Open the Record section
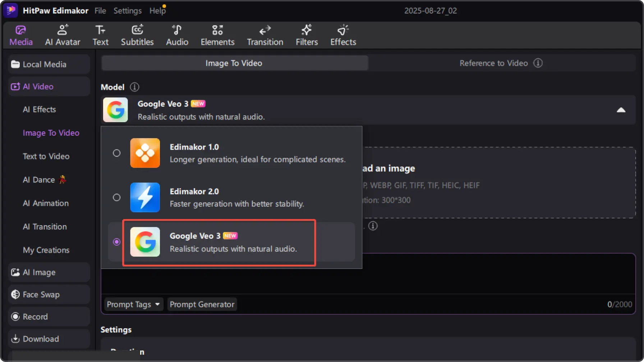Viewport: 644px width, 362px height. tap(49, 316)
